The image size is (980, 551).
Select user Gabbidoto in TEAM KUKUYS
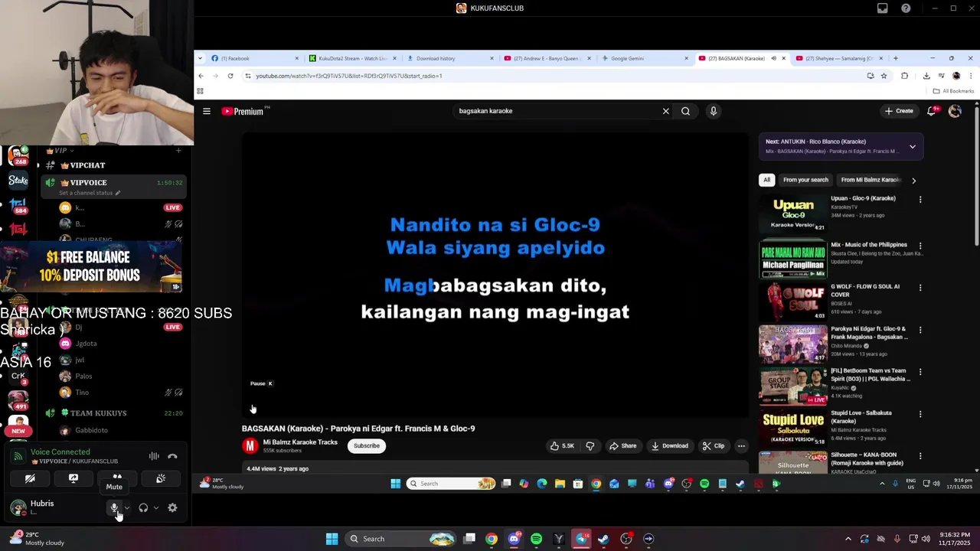point(91,430)
